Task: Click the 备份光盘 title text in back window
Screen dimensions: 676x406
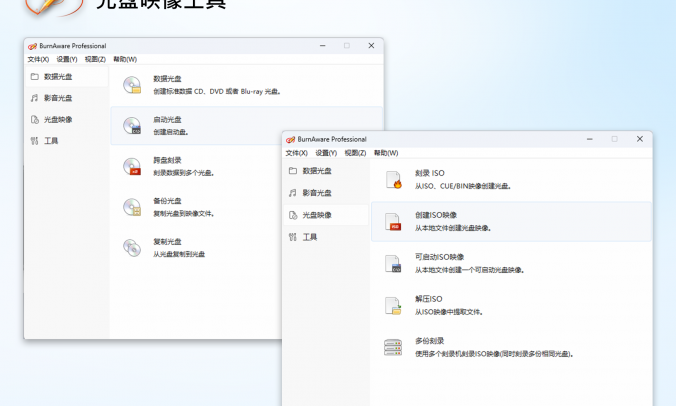Action: point(167,201)
